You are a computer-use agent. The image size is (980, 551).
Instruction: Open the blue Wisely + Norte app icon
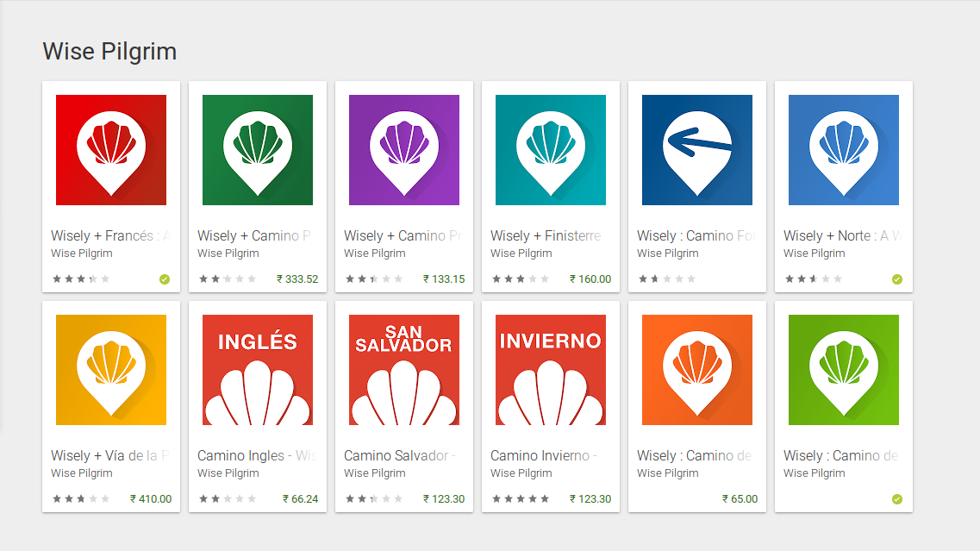844,150
